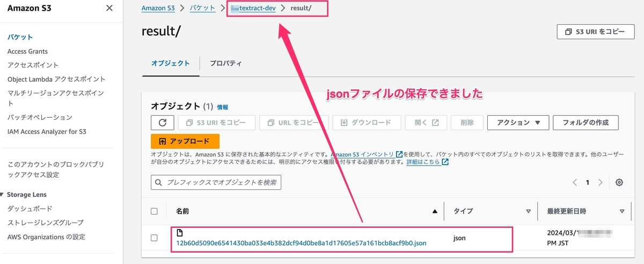Click the 2024/03 last-modified date cell

(579, 238)
